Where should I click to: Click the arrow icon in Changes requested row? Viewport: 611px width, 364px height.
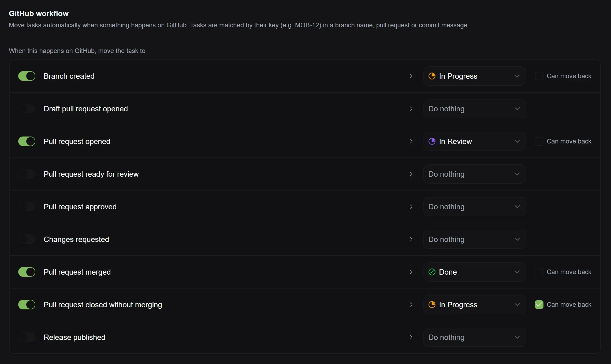(411, 239)
